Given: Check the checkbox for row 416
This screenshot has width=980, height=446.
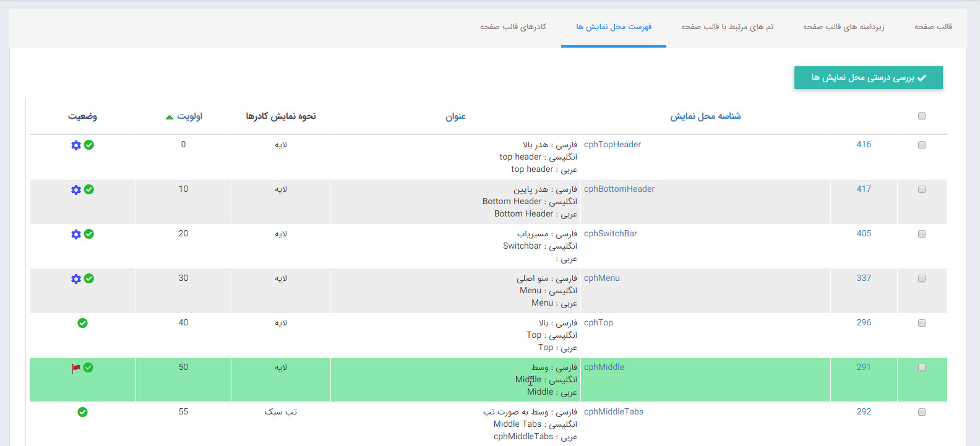Looking at the screenshot, I should [x=921, y=145].
